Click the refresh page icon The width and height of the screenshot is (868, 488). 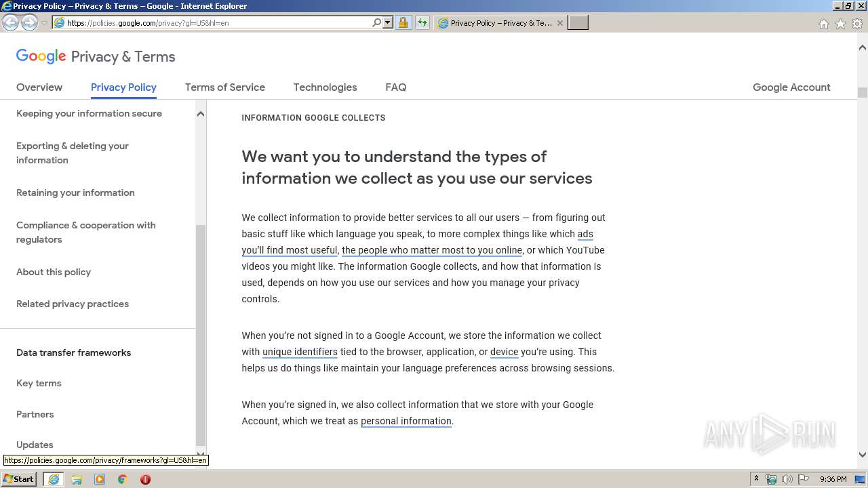click(x=422, y=22)
